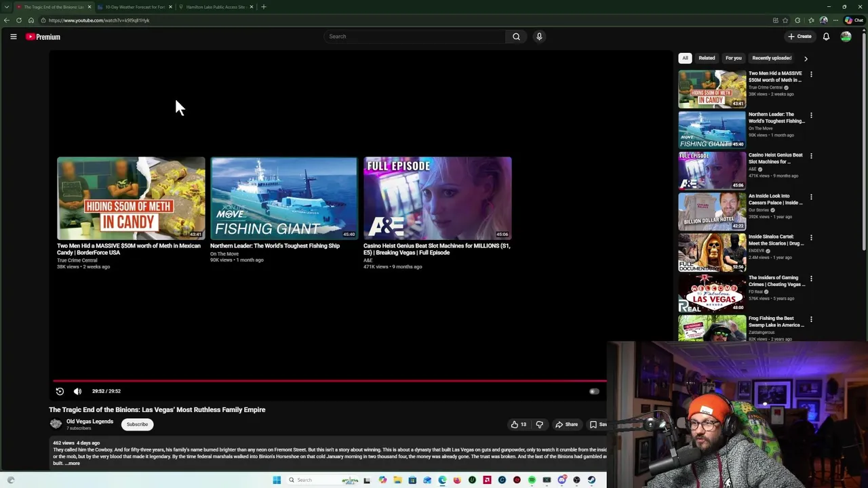Click the browser address bar URL
This screenshot has width=868, height=488.
coord(99,20)
